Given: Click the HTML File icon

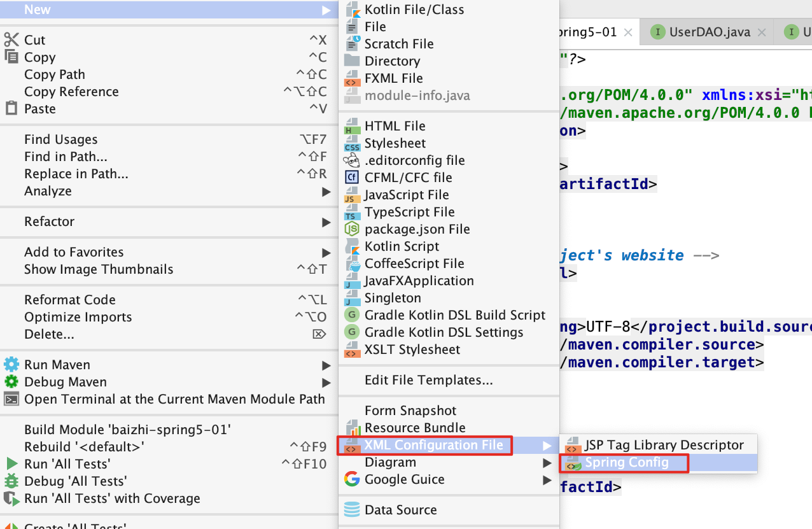Looking at the screenshot, I should (352, 126).
